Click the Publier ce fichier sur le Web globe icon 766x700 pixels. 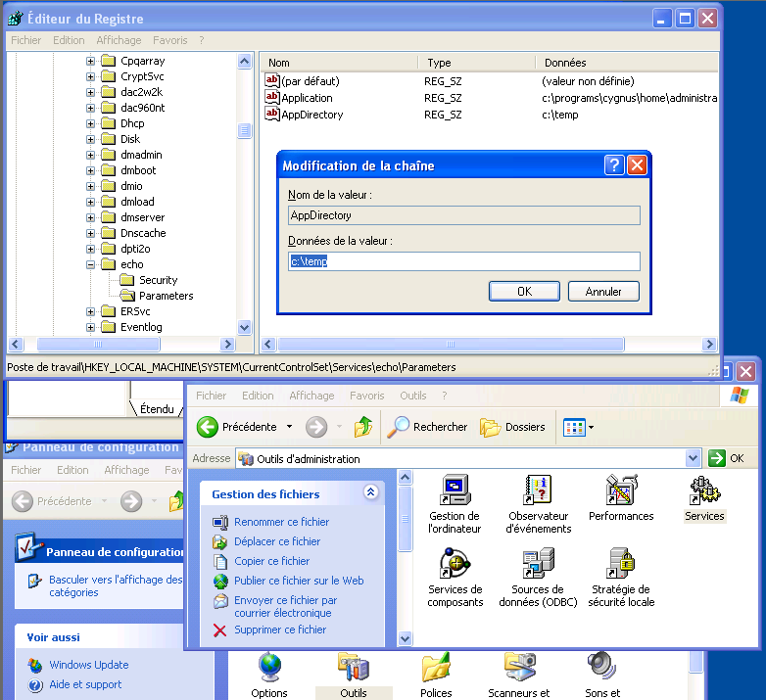[220, 581]
